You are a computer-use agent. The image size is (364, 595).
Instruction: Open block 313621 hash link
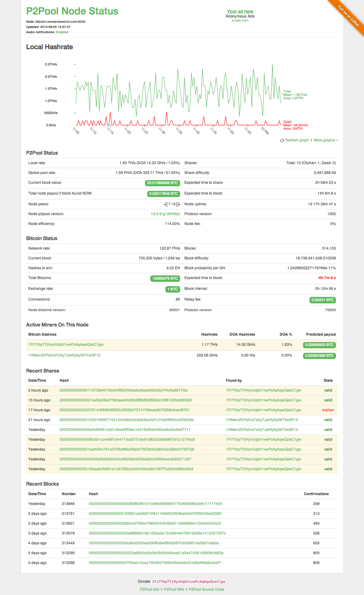click(155, 523)
